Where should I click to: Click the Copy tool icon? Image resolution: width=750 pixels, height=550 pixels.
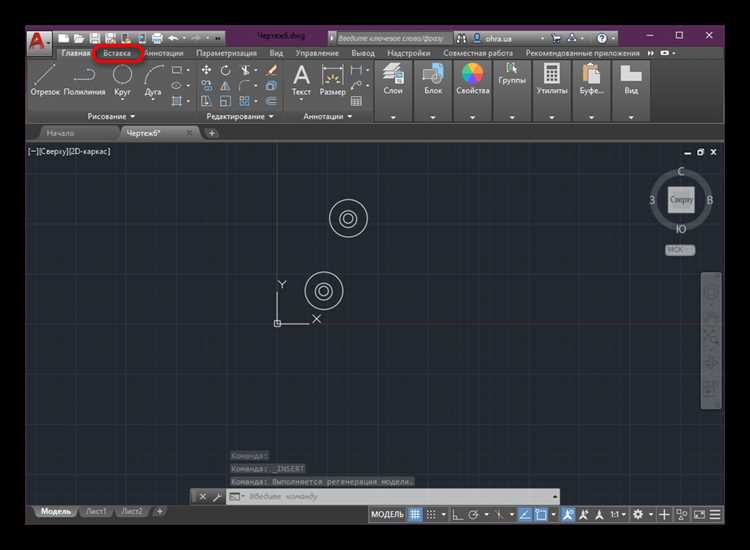tap(206, 86)
